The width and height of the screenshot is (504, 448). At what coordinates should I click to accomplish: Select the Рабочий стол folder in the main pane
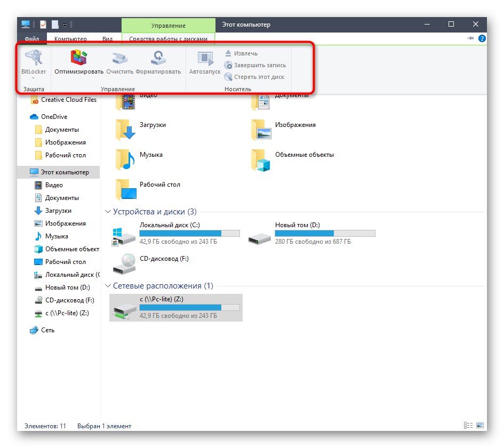[148, 189]
